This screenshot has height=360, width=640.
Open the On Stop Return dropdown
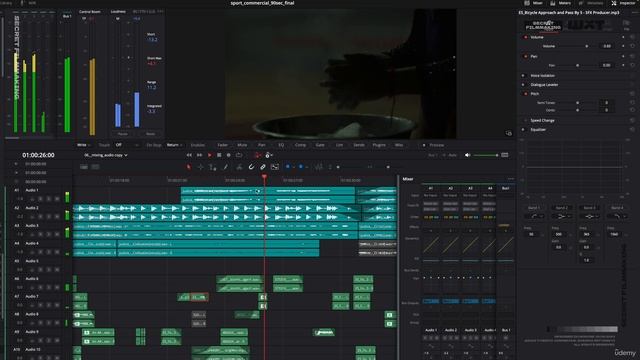[175, 145]
